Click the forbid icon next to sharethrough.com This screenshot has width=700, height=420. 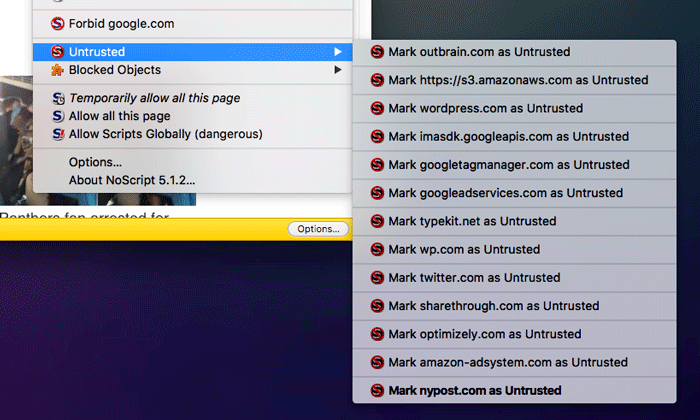click(x=377, y=306)
